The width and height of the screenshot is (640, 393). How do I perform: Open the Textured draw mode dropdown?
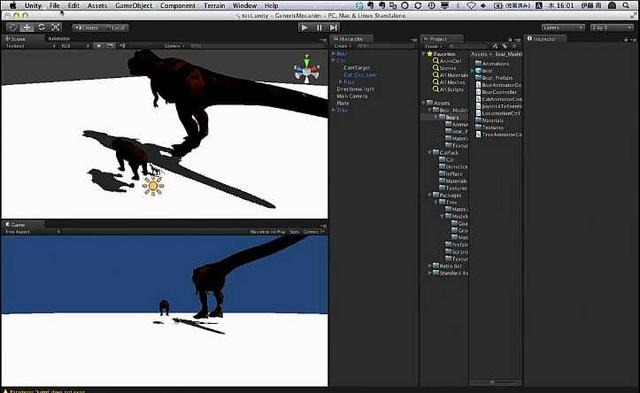pyautogui.click(x=31, y=46)
